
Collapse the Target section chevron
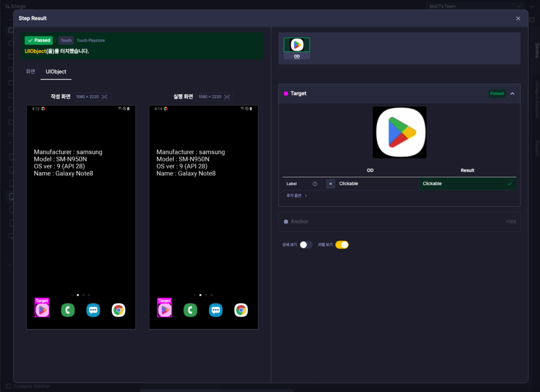512,94
